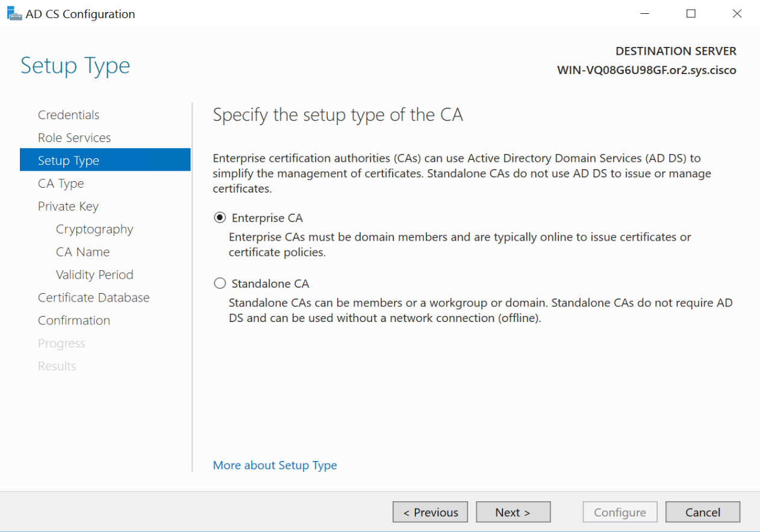Viewport: 760px width, 532px height.
Task: Navigate to the Confirmation step
Action: [74, 321]
